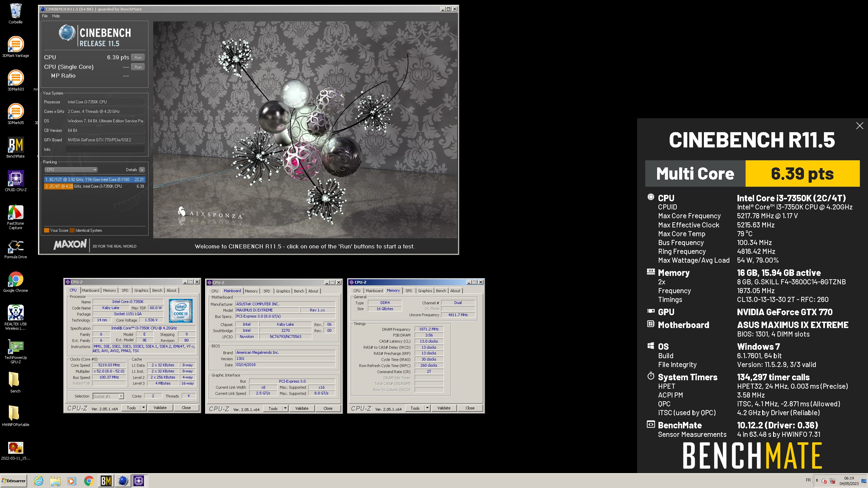Launch 3DMark Vantage desktop shortcut
868x488 pixels.
coord(16,47)
